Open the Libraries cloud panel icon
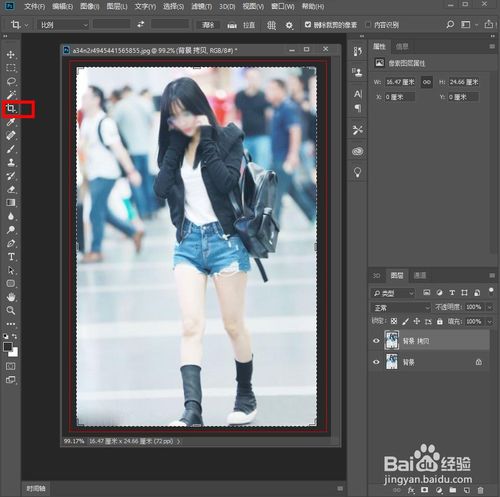 click(x=357, y=151)
